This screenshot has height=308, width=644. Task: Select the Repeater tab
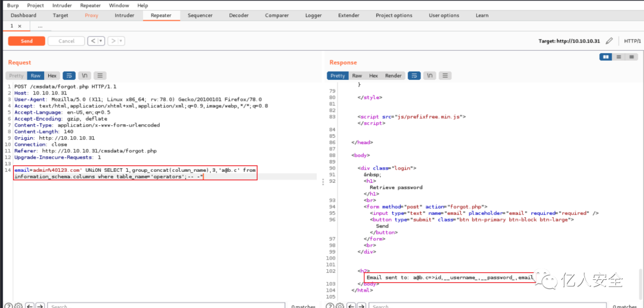point(162,15)
